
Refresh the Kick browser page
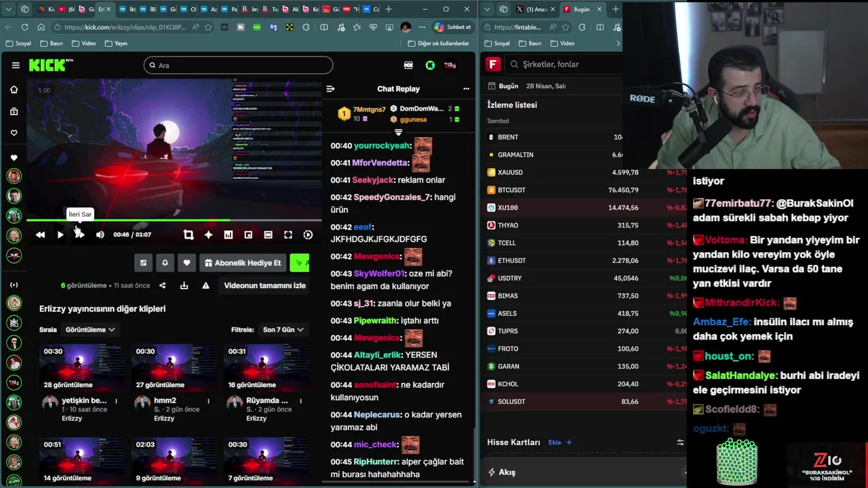24,27
